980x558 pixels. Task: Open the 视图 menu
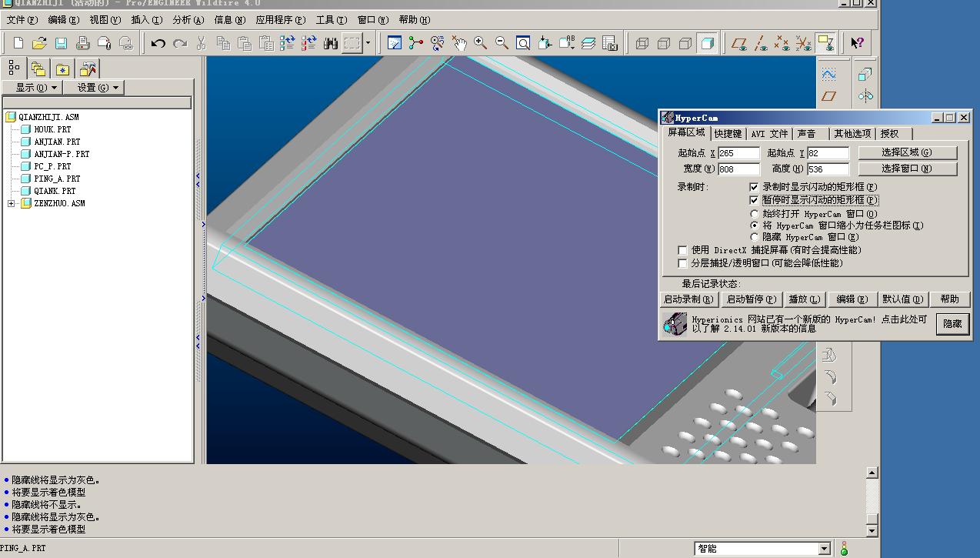pyautogui.click(x=105, y=20)
